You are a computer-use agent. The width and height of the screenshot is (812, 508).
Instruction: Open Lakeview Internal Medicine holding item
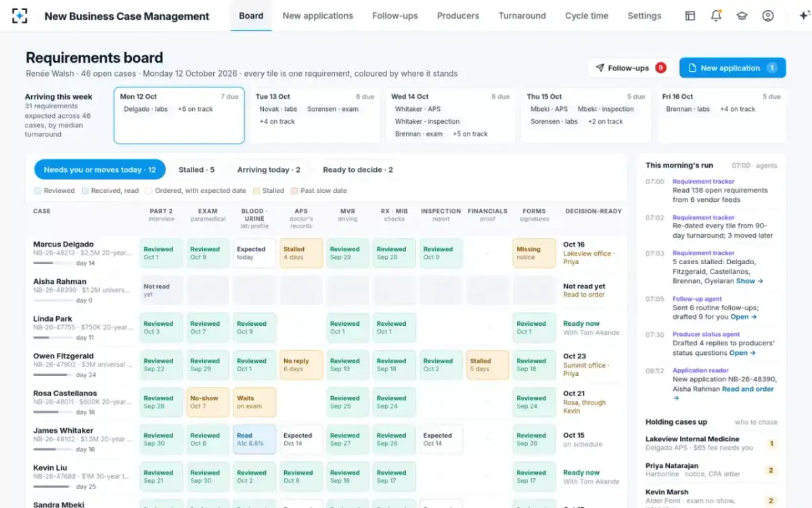pyautogui.click(x=711, y=443)
